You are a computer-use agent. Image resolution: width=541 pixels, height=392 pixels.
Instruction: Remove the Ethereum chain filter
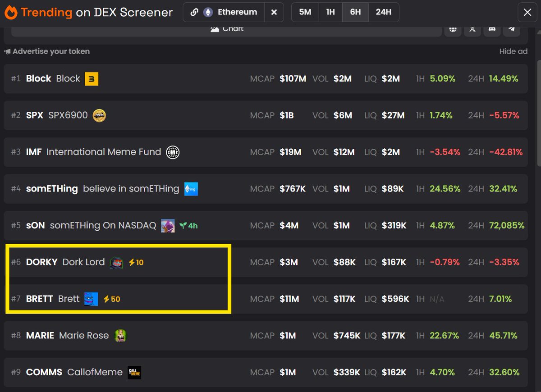point(274,12)
